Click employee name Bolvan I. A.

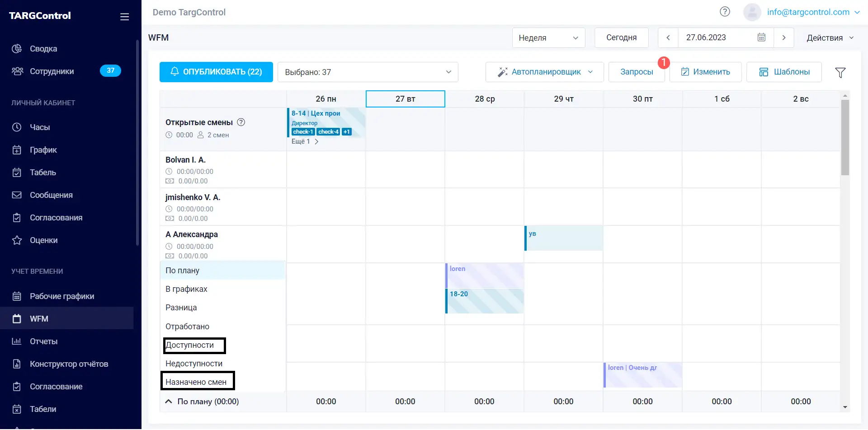coord(185,160)
